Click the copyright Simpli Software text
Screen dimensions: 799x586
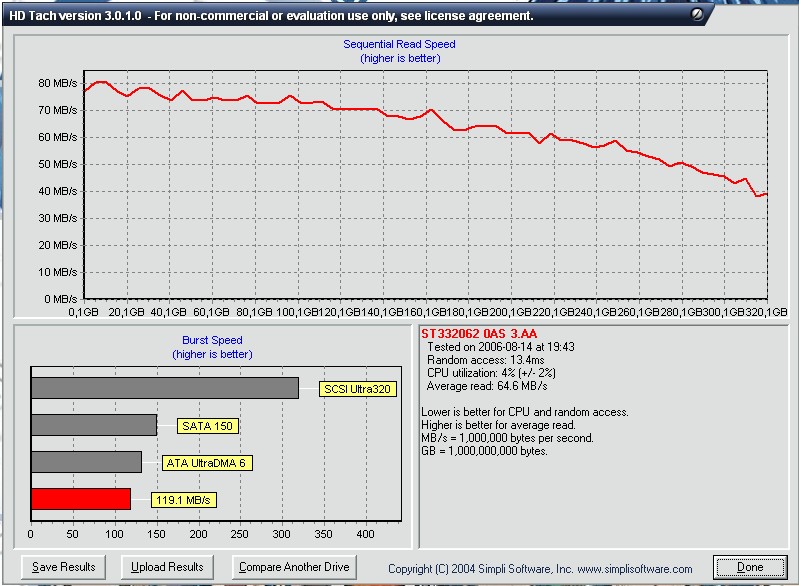[540, 569]
